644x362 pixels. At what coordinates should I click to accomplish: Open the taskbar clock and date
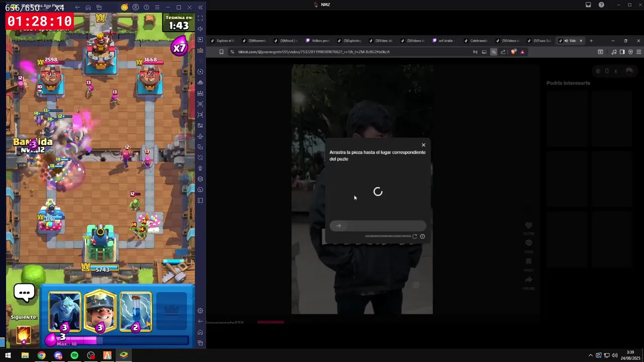630,355
